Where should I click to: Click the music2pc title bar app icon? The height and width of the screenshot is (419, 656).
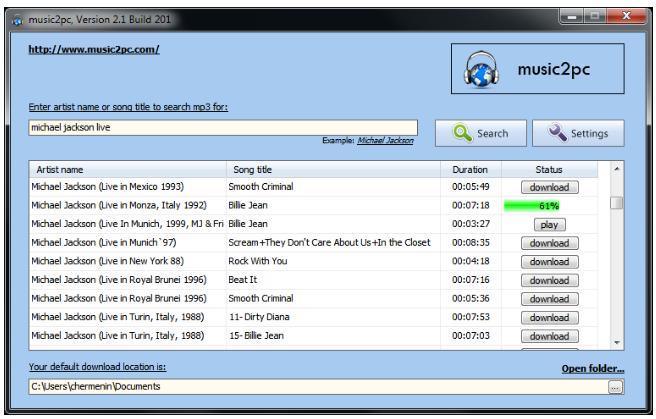point(17,20)
